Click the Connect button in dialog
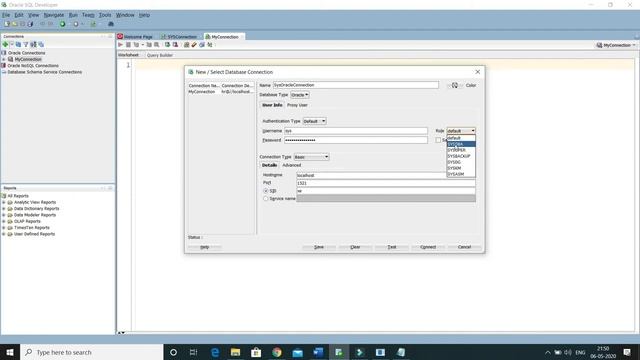This screenshot has width=640, height=360. 428,247
